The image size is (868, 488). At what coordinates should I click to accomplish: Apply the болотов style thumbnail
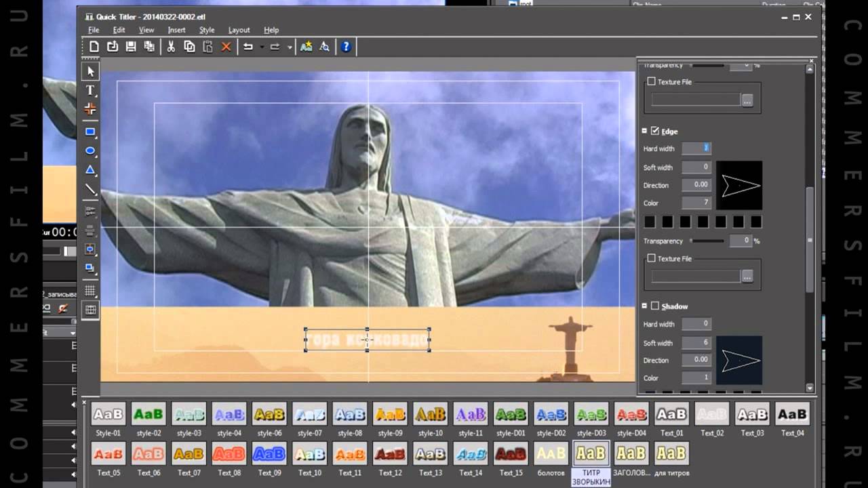551,453
